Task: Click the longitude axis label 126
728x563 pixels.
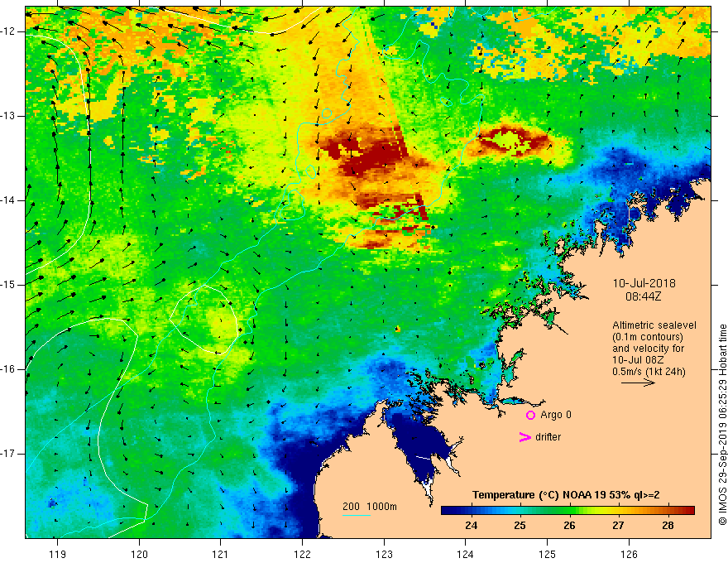Action: click(629, 554)
